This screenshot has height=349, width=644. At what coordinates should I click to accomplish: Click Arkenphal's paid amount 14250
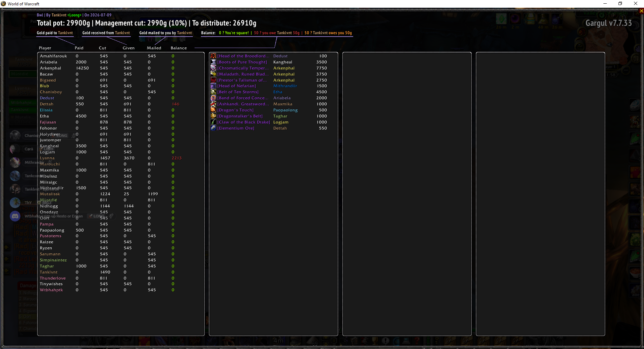point(83,68)
